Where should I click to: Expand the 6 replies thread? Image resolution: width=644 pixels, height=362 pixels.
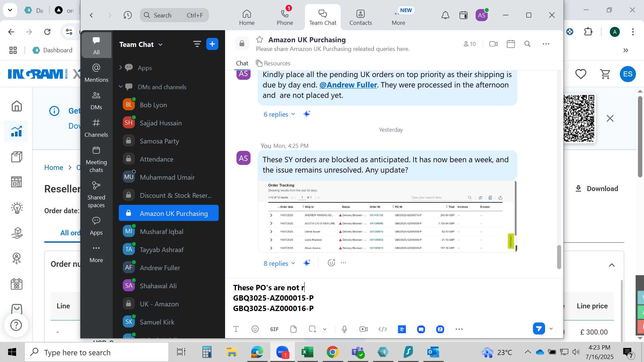[279, 114]
